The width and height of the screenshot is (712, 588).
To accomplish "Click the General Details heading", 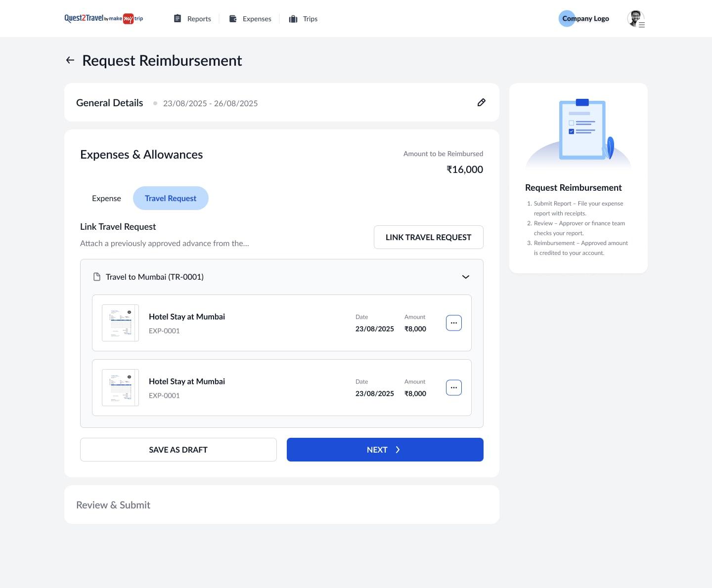I will pyautogui.click(x=110, y=103).
